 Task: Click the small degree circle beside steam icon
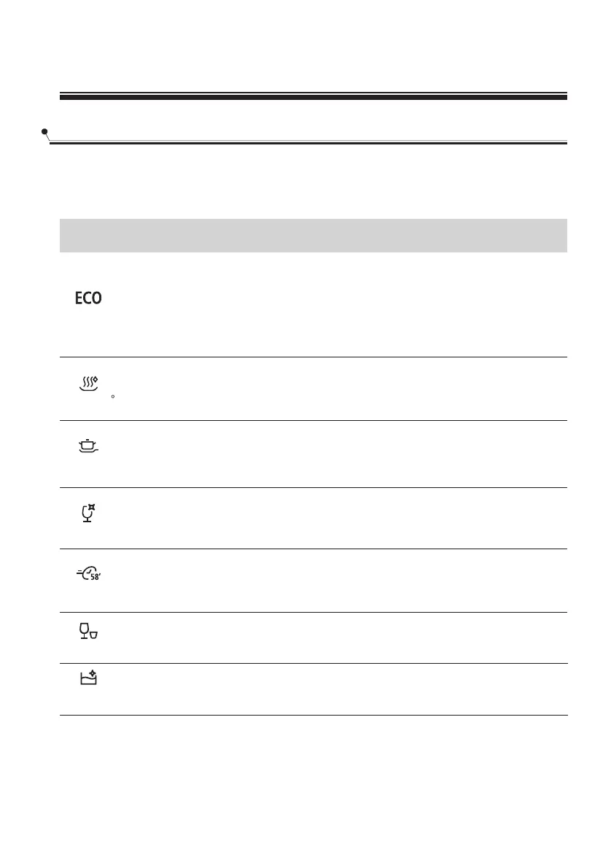(113, 397)
